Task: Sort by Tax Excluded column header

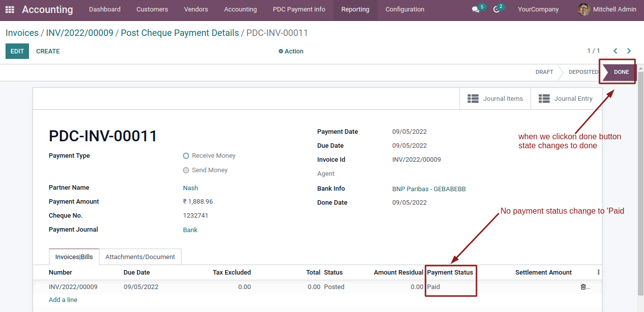Action: [x=231, y=273]
